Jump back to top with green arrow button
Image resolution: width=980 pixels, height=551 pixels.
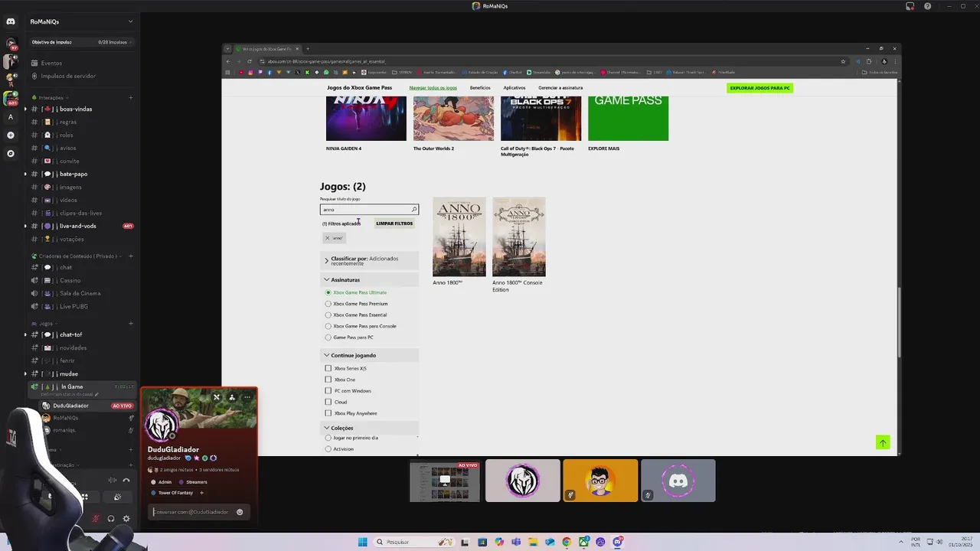click(x=883, y=442)
